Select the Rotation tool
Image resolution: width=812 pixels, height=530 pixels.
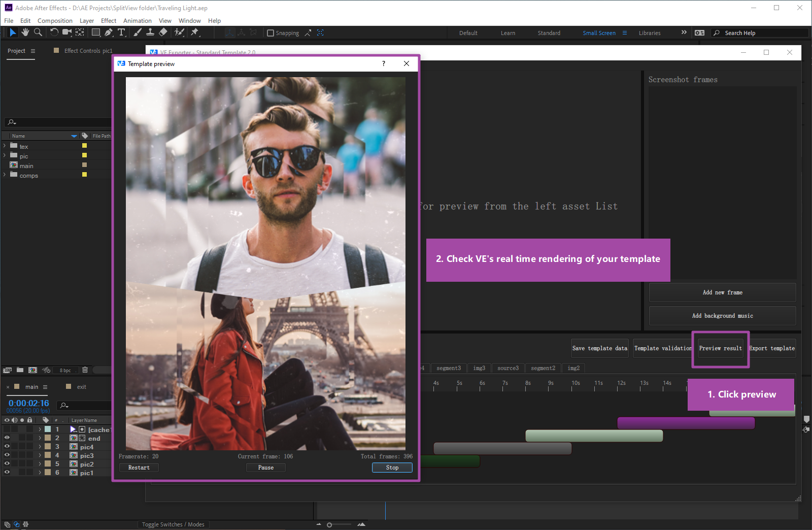[x=54, y=32]
